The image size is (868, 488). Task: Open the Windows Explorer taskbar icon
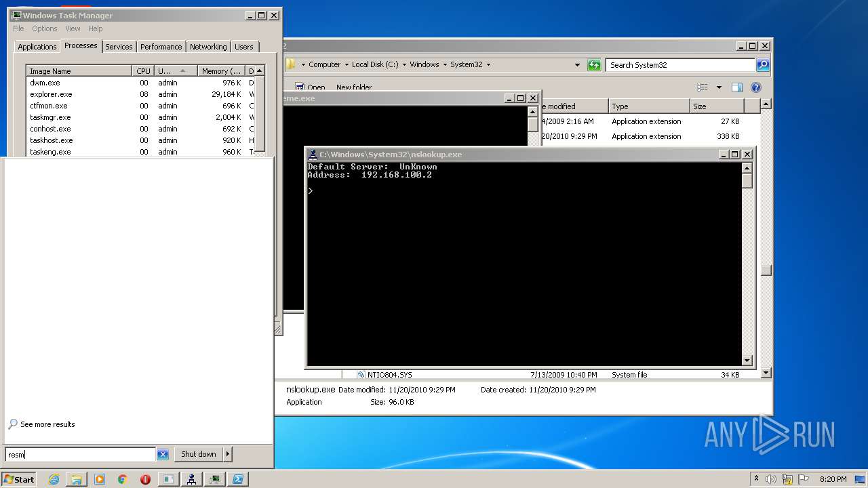pos(77,479)
